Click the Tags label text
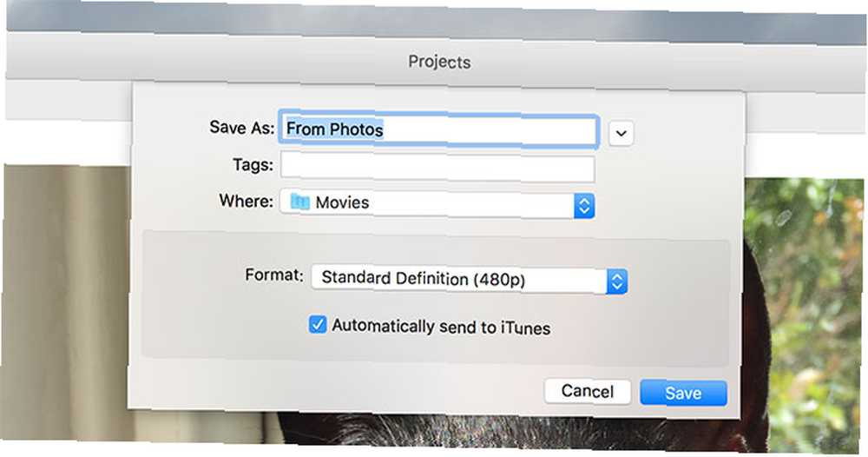Screen dimensions: 868x457 [253, 164]
